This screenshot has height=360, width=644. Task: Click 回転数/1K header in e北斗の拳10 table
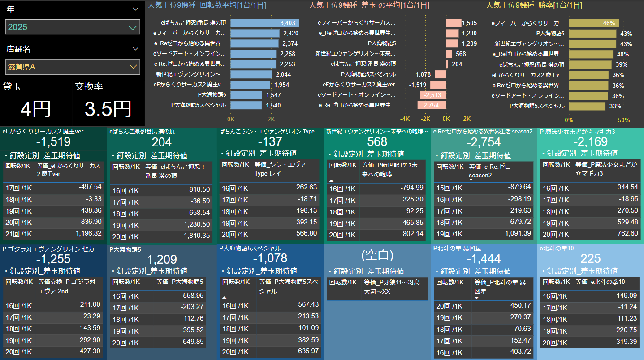555,282
